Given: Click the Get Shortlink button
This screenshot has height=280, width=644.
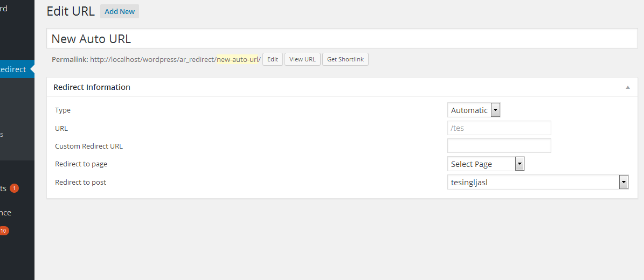Looking at the screenshot, I should [345, 59].
